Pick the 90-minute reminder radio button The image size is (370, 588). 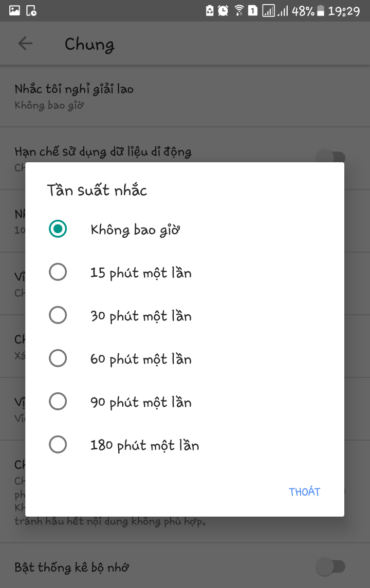(x=58, y=402)
